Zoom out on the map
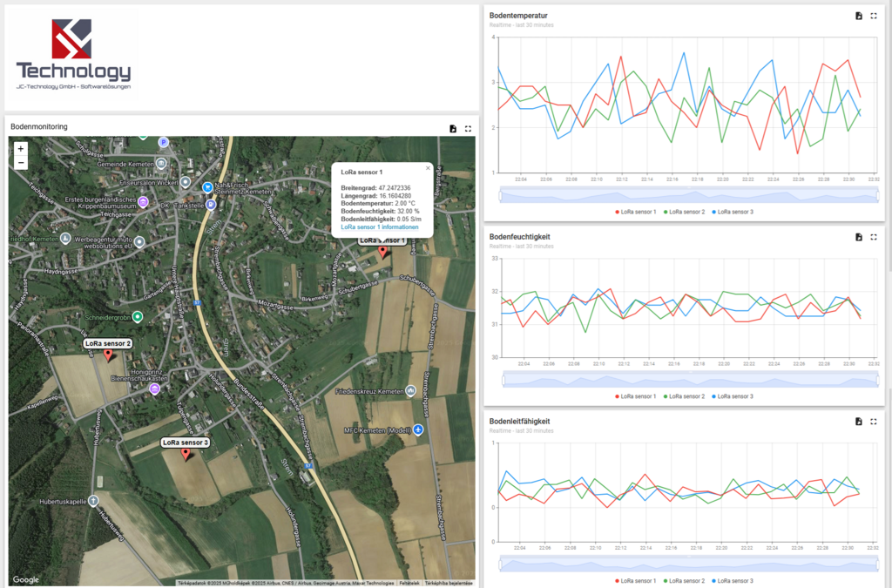 [21, 163]
